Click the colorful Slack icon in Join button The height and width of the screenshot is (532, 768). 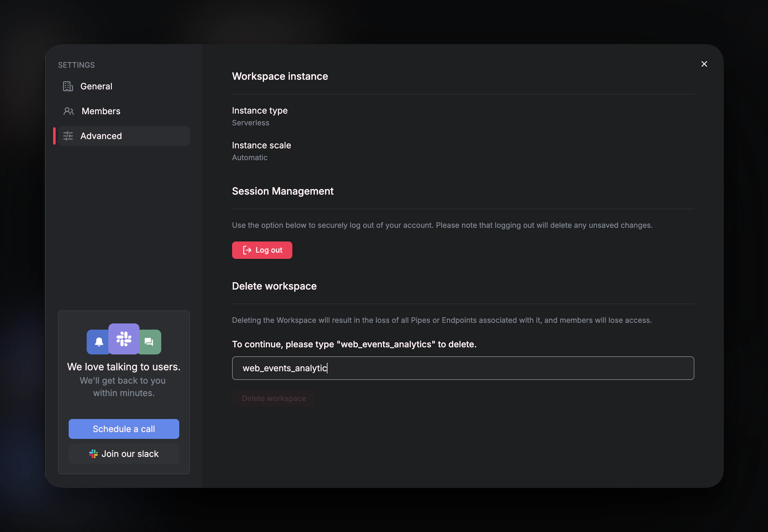click(94, 454)
